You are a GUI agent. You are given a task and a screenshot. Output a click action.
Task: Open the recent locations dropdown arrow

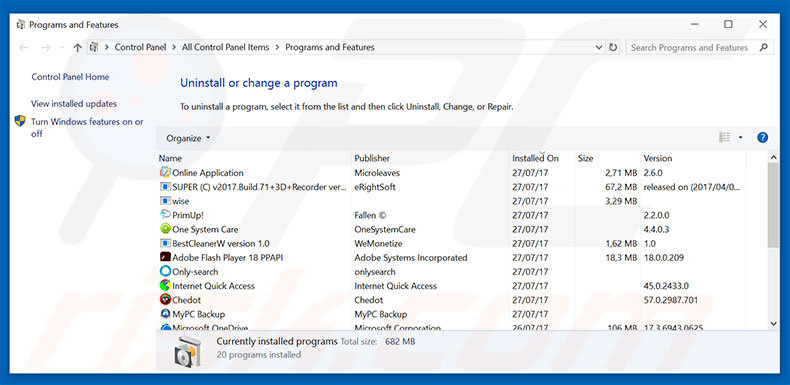(x=62, y=47)
